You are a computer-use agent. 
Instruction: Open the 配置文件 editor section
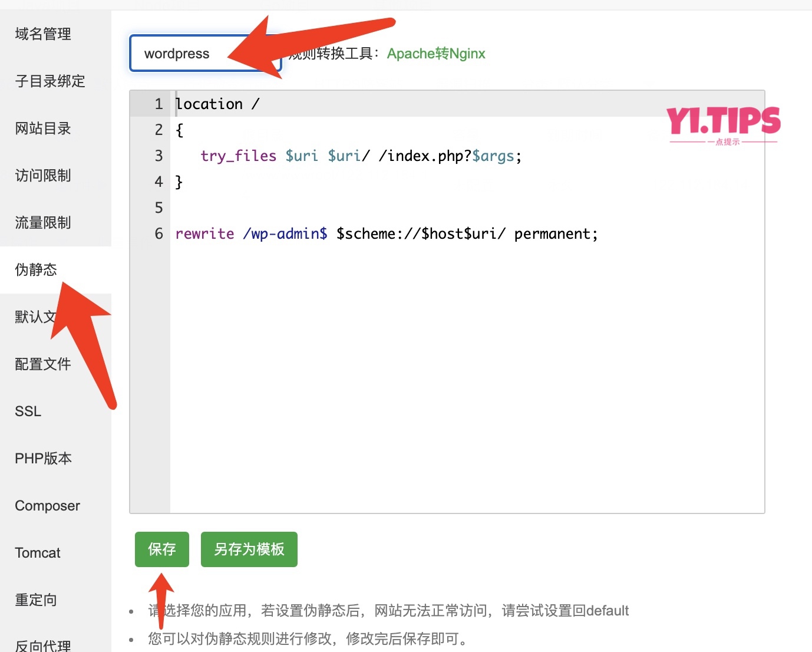coord(42,364)
